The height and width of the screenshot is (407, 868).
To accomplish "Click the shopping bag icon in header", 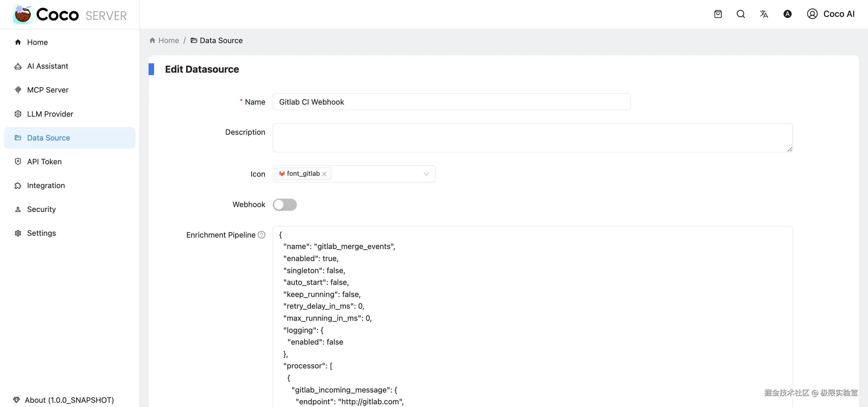I will pos(718,14).
